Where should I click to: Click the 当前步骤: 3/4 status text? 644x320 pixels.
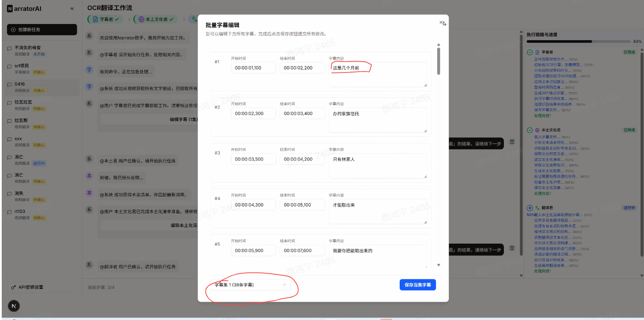click(101, 287)
